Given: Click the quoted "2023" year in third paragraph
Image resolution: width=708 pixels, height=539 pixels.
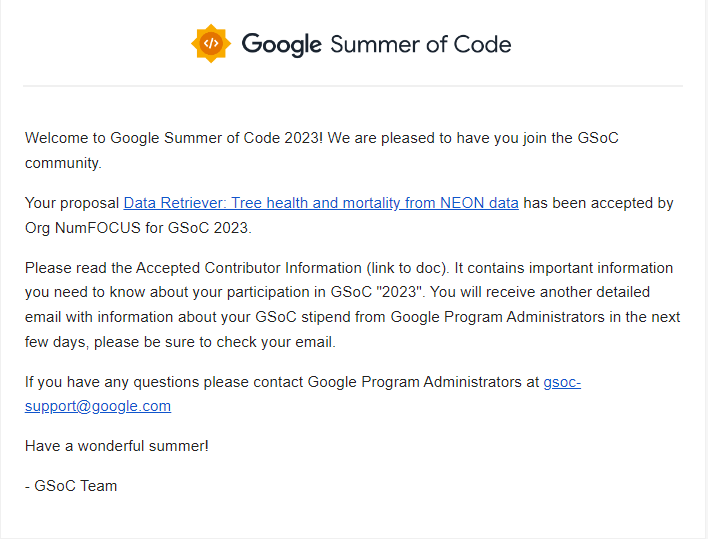Looking at the screenshot, I should coord(400,292).
